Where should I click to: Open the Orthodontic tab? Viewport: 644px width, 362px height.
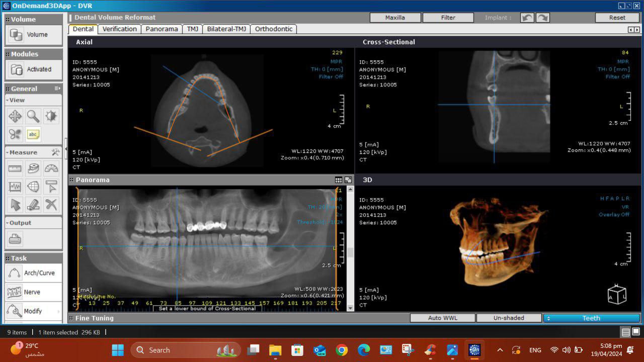[273, 29]
